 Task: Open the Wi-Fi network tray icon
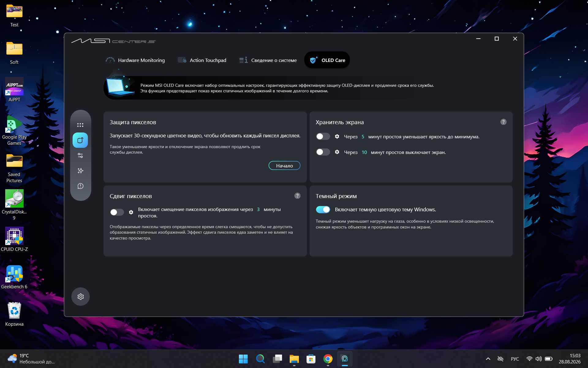529,359
